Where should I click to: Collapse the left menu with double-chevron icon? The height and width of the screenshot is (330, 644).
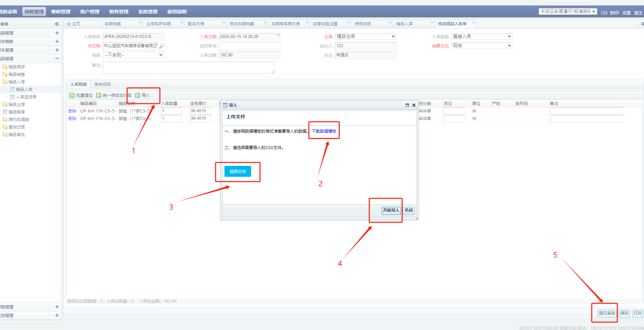point(57,24)
